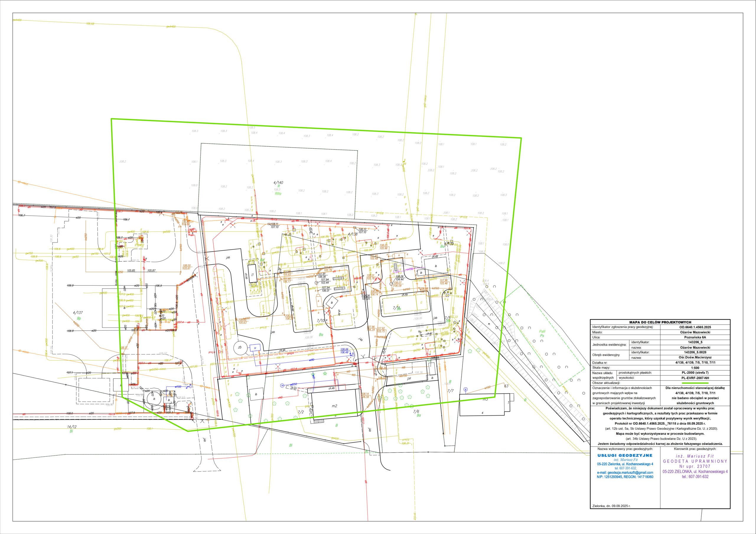Select the map scale value 1:500

tap(695, 368)
